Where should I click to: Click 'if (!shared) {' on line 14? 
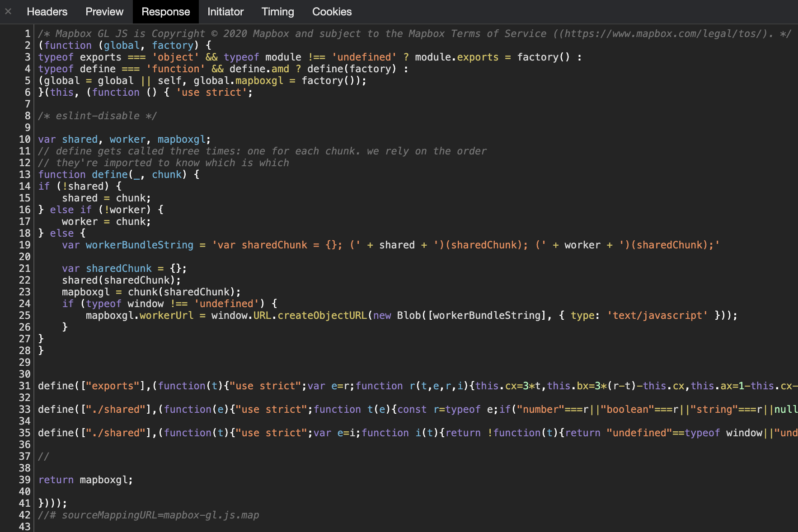point(80,187)
